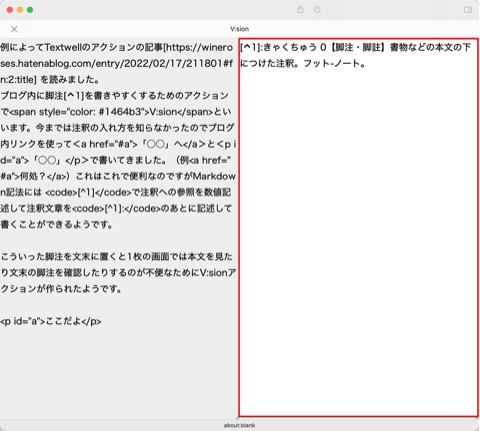Click the line starting "内リンクを使って"

coord(118,144)
